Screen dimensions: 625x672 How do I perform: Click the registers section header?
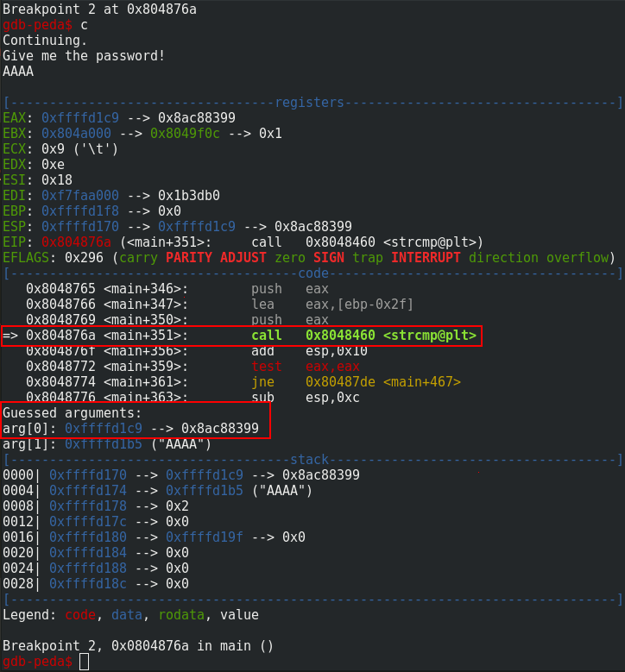click(x=309, y=103)
